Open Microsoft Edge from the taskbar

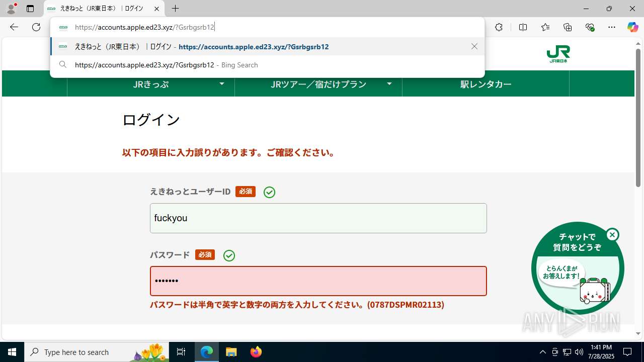[x=207, y=352]
